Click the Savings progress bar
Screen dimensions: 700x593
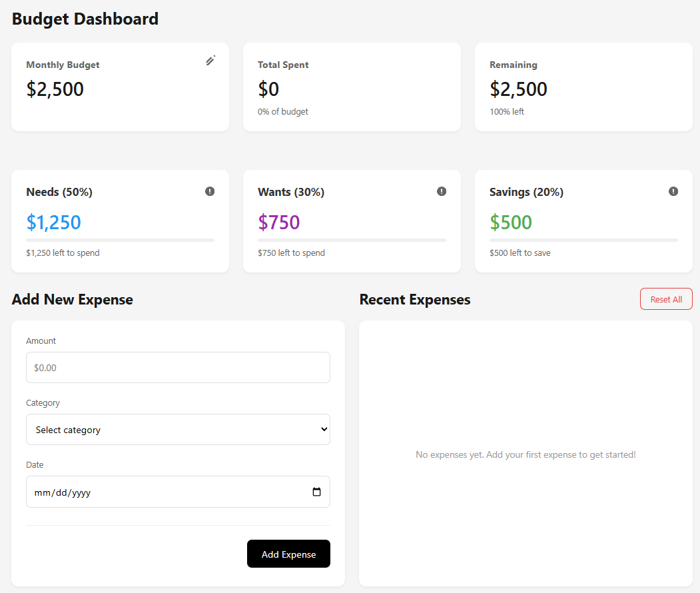[x=583, y=240]
